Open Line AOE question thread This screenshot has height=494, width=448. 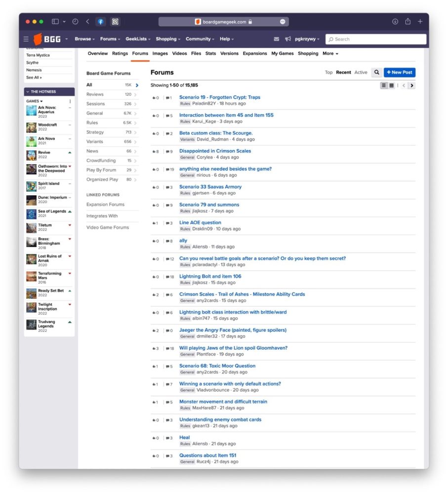tap(200, 223)
